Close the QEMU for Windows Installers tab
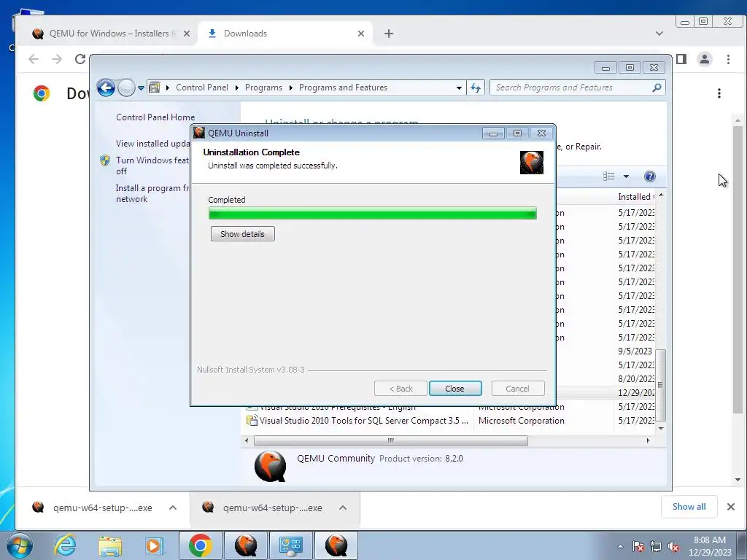The height and width of the screenshot is (560, 747). click(187, 34)
